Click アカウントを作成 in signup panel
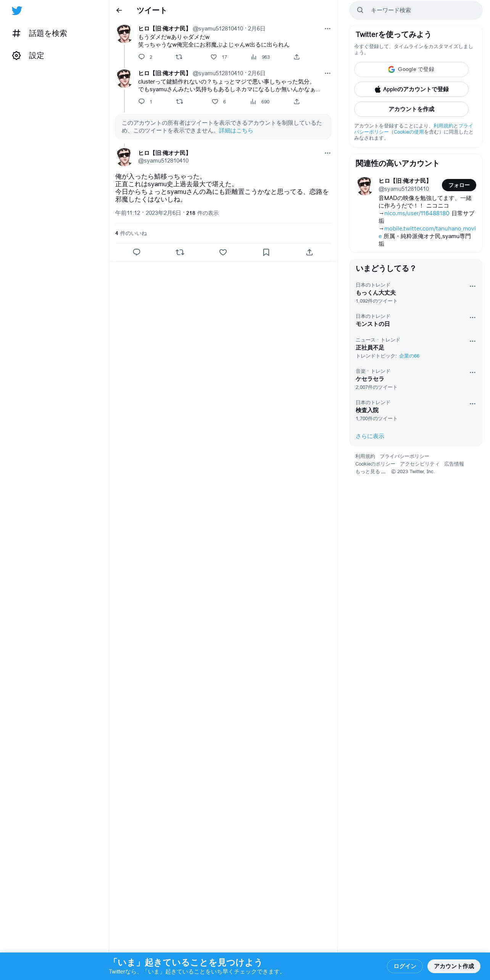Screen dimensions: 490x980 click(411, 109)
